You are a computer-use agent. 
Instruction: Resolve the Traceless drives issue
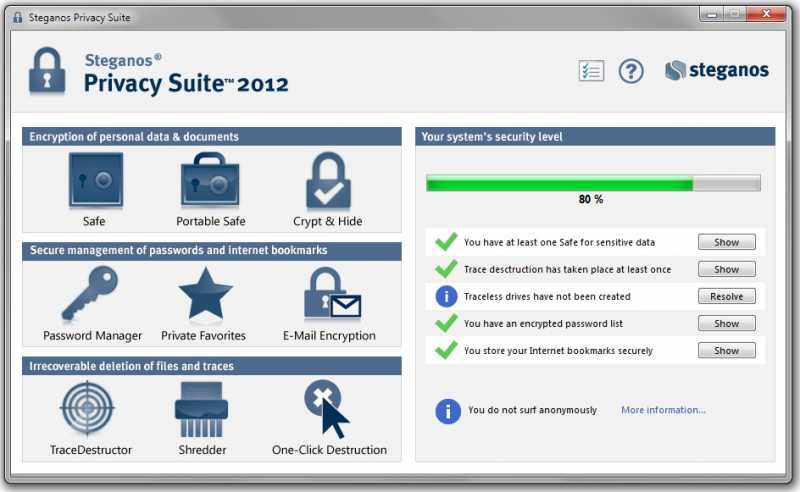click(727, 297)
